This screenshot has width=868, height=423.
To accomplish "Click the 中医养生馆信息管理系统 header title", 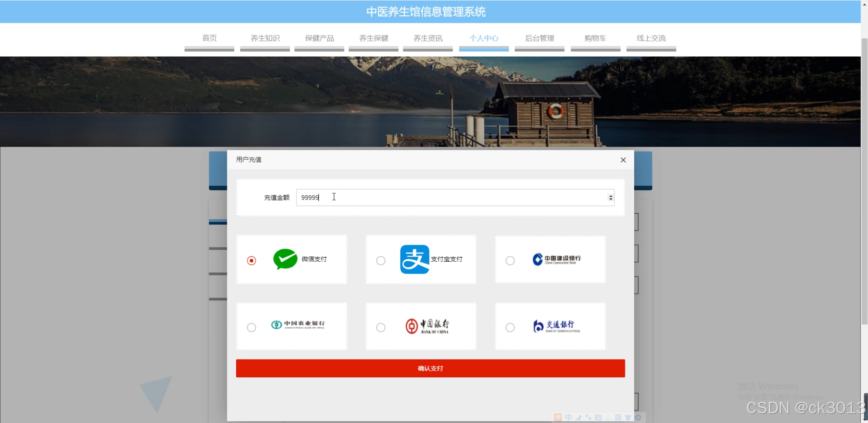I will point(426,12).
